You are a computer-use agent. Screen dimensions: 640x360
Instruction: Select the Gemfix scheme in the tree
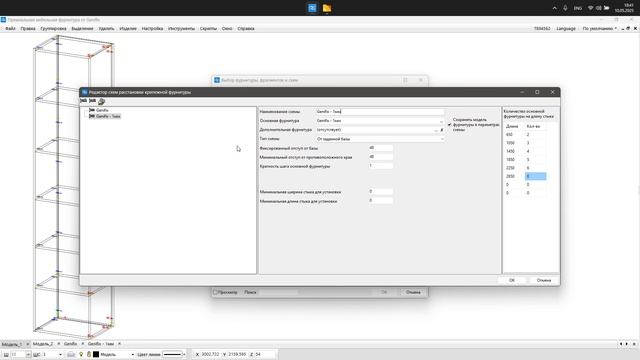[102, 110]
